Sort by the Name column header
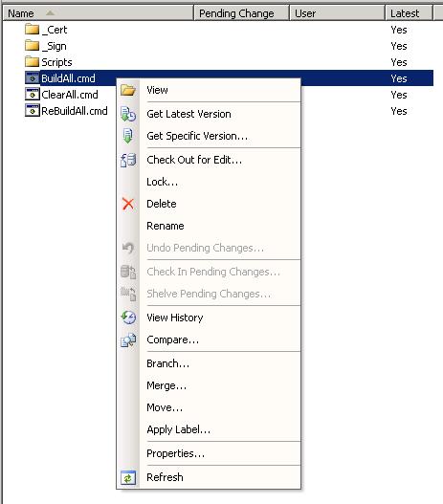 [x=98, y=13]
